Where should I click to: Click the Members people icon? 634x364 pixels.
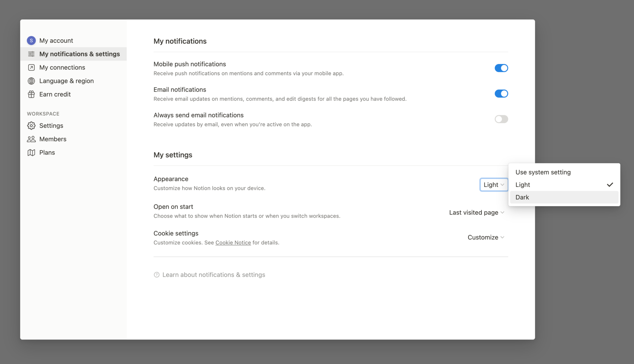click(x=31, y=139)
